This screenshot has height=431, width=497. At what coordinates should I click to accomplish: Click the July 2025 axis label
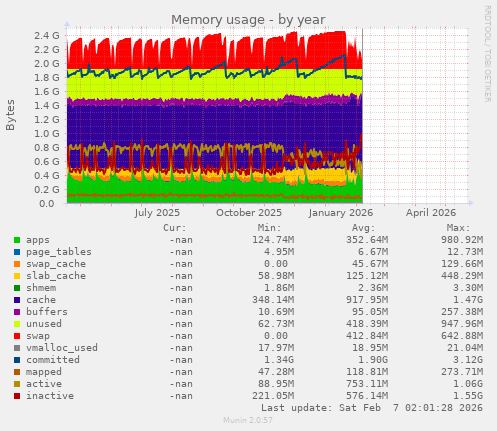pyautogui.click(x=157, y=213)
